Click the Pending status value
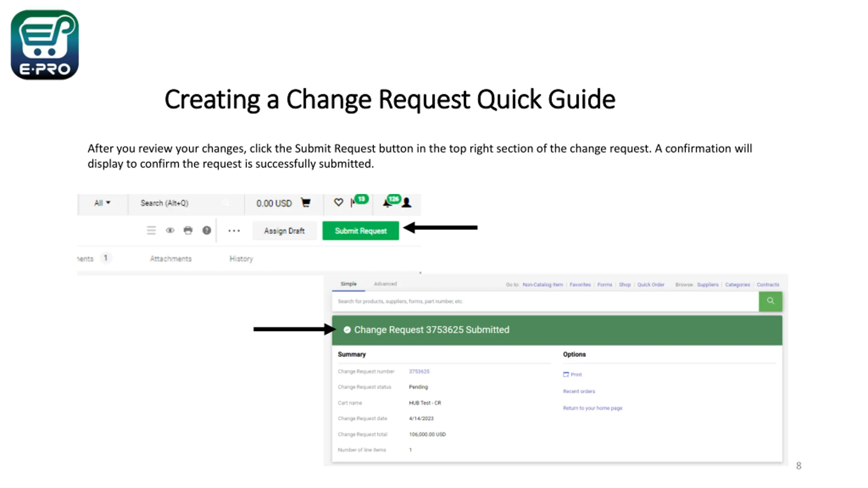Screen dimensions: 868x488 tap(418, 387)
